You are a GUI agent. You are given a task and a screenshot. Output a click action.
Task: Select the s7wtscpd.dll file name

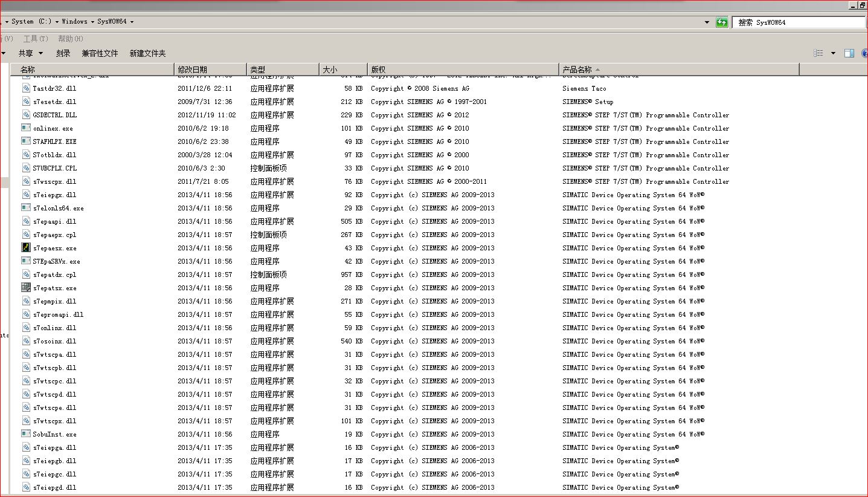point(55,394)
